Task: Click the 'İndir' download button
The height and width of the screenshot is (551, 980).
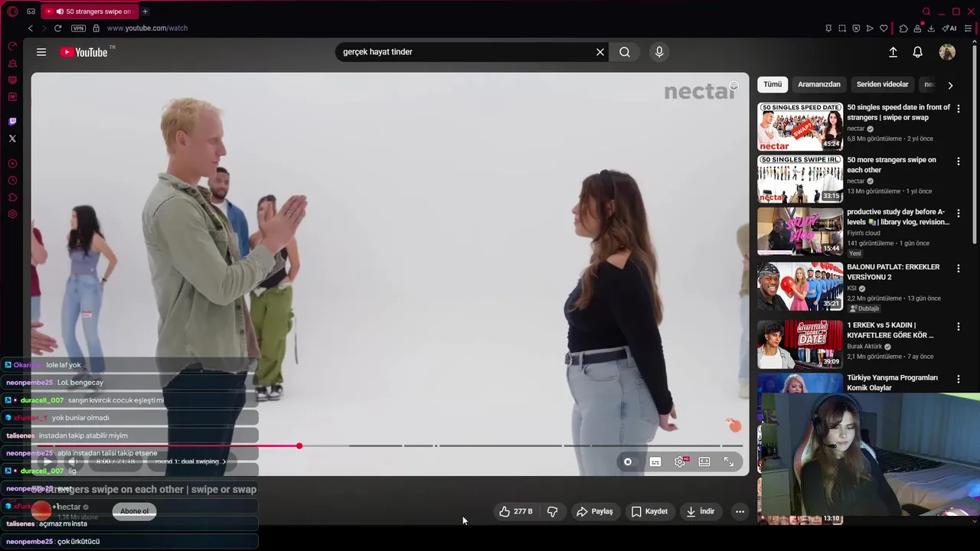Action: (701, 511)
